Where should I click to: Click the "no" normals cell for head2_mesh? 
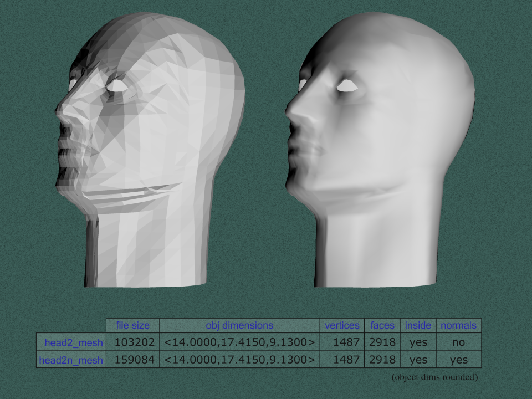point(458,342)
